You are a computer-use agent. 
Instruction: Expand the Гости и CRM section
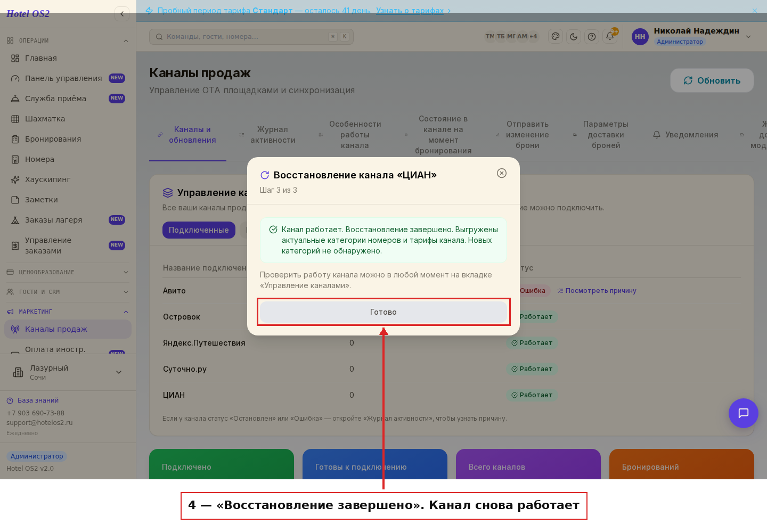click(x=68, y=292)
